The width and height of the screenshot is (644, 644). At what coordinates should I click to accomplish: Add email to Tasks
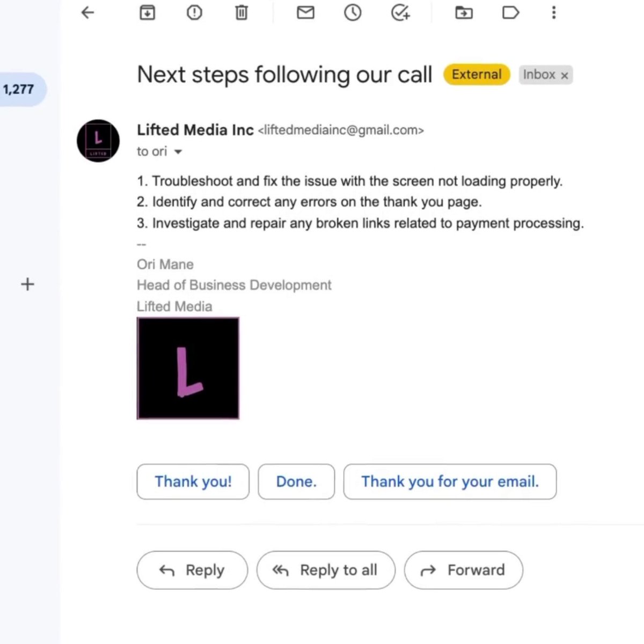click(x=400, y=12)
